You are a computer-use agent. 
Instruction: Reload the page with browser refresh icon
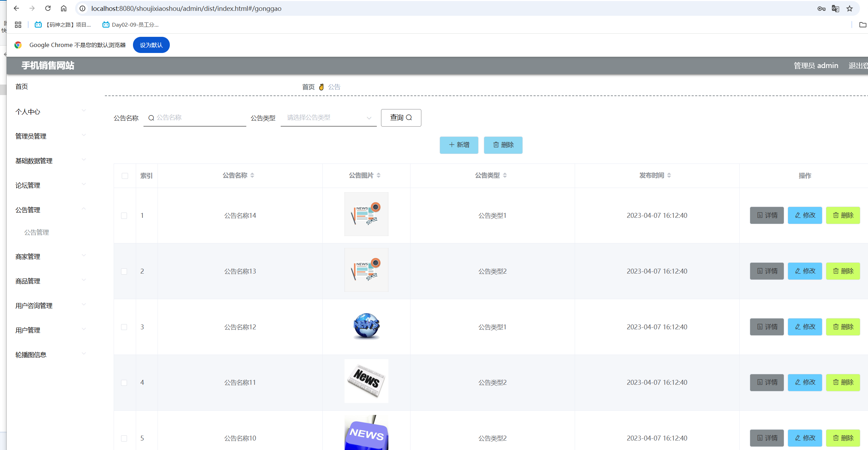coord(48,8)
